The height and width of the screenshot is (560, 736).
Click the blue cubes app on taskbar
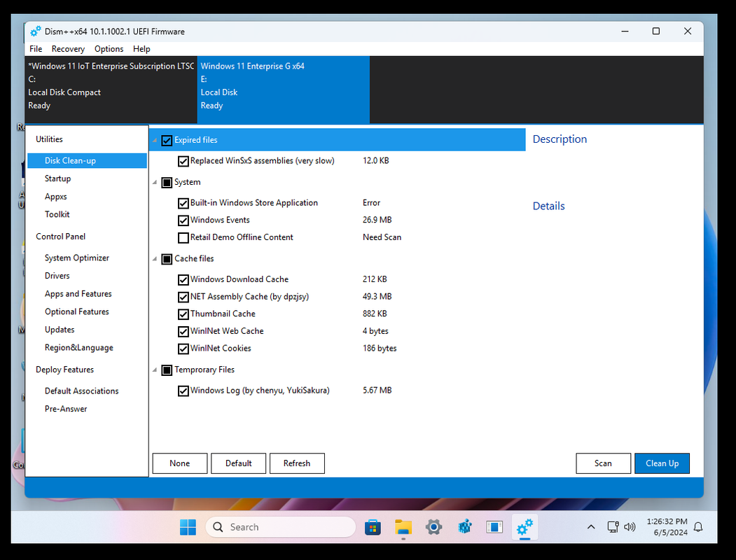pos(465,527)
